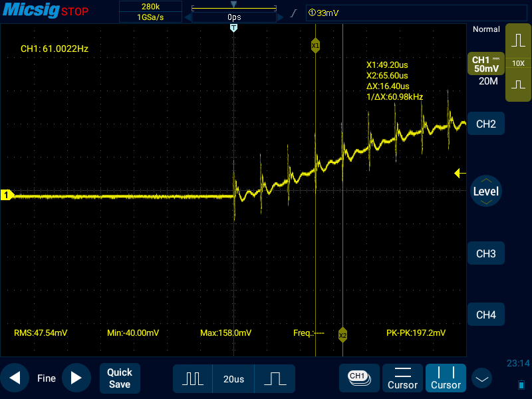532x399 pixels.
Task: Select the X1 cursor handle
Action: pos(315,45)
